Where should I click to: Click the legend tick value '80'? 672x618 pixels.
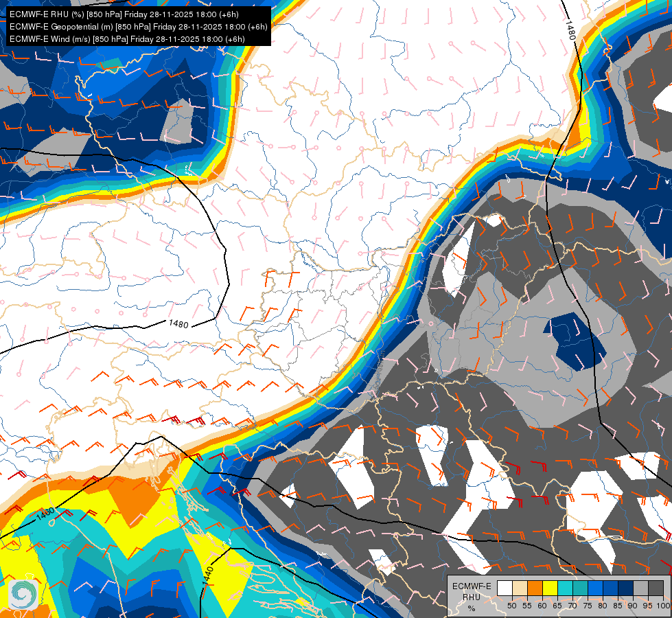[x=603, y=606]
